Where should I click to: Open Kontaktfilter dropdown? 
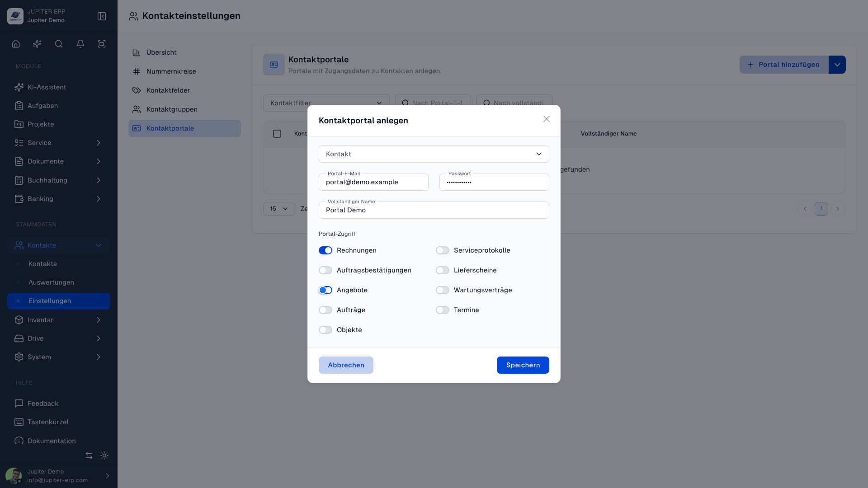point(326,103)
